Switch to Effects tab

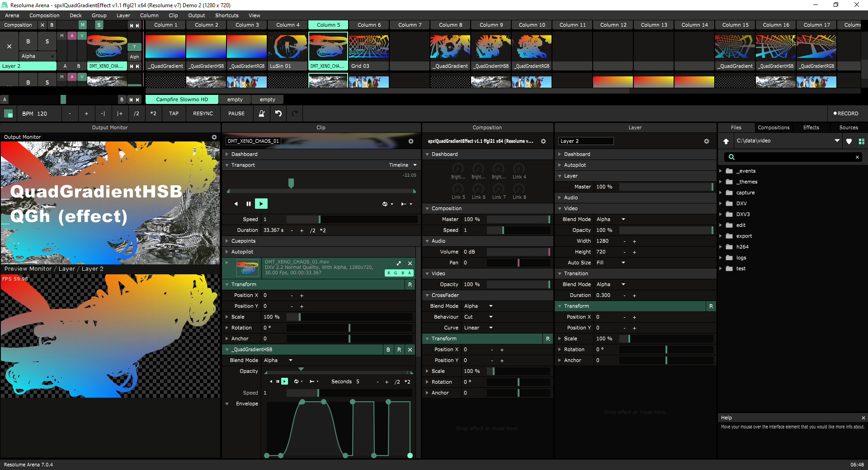(x=811, y=127)
